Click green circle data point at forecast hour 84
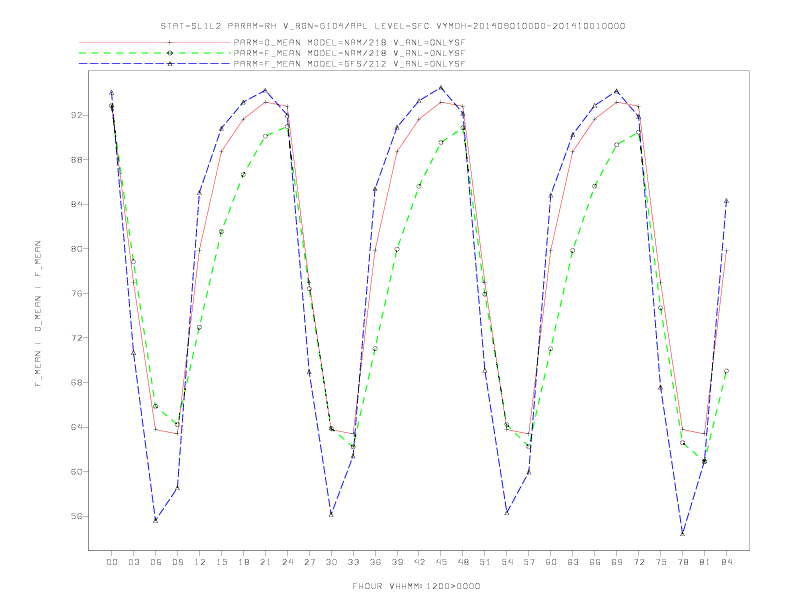This screenshot has height=612, width=792. pyautogui.click(x=726, y=371)
